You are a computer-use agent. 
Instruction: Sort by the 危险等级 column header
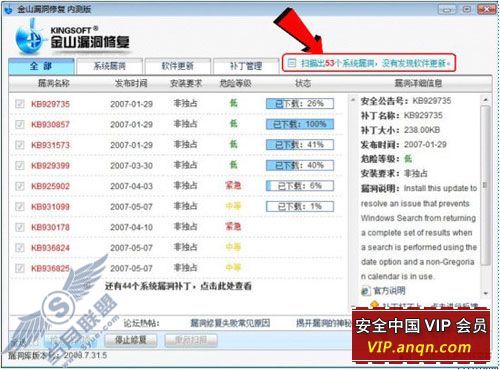[235, 83]
